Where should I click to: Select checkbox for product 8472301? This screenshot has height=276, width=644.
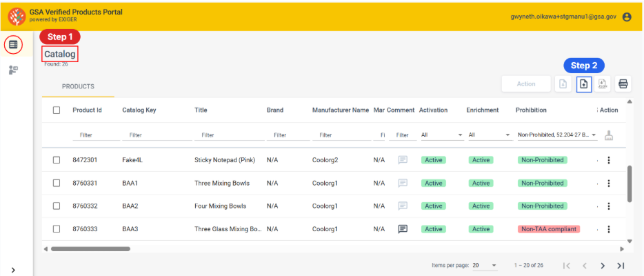point(57,160)
